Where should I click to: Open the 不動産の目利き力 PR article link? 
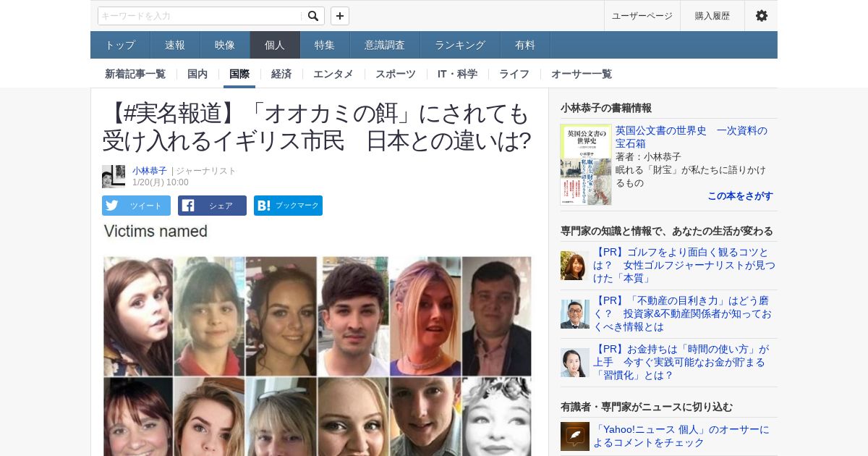[x=684, y=314]
